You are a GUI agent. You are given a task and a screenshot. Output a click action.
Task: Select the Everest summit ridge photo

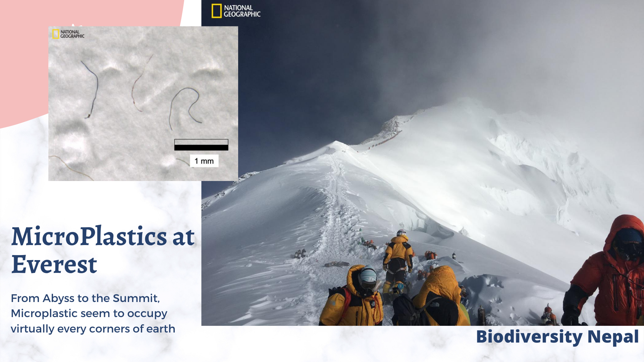point(423,163)
